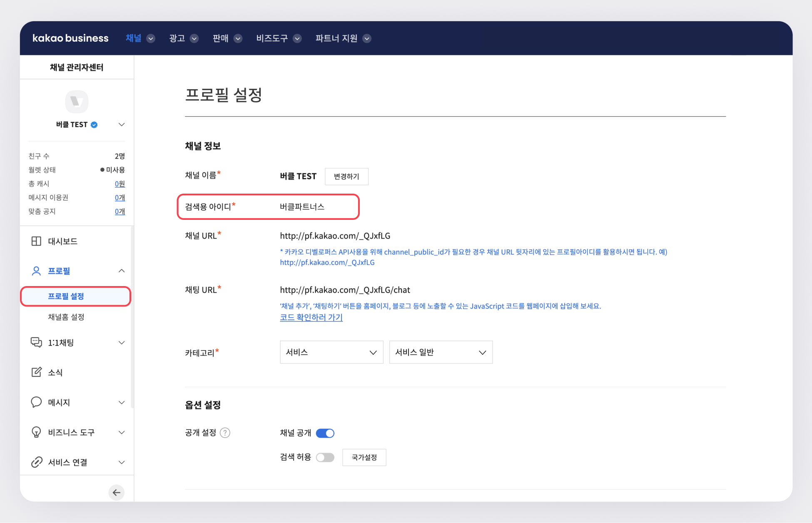Open the 서비스 category dropdown
Screen dimensions: 812x523
tap(331, 352)
